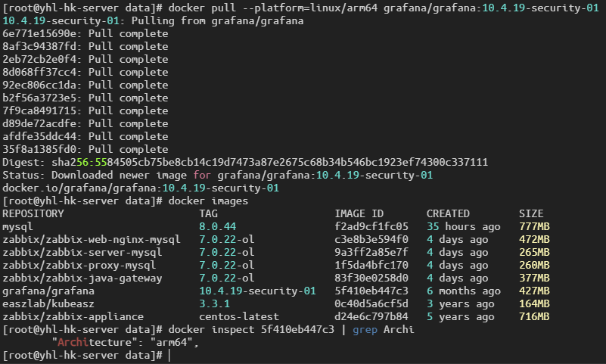606x364 pixels.
Task: Click the 777MB size value
Action: [534, 226]
